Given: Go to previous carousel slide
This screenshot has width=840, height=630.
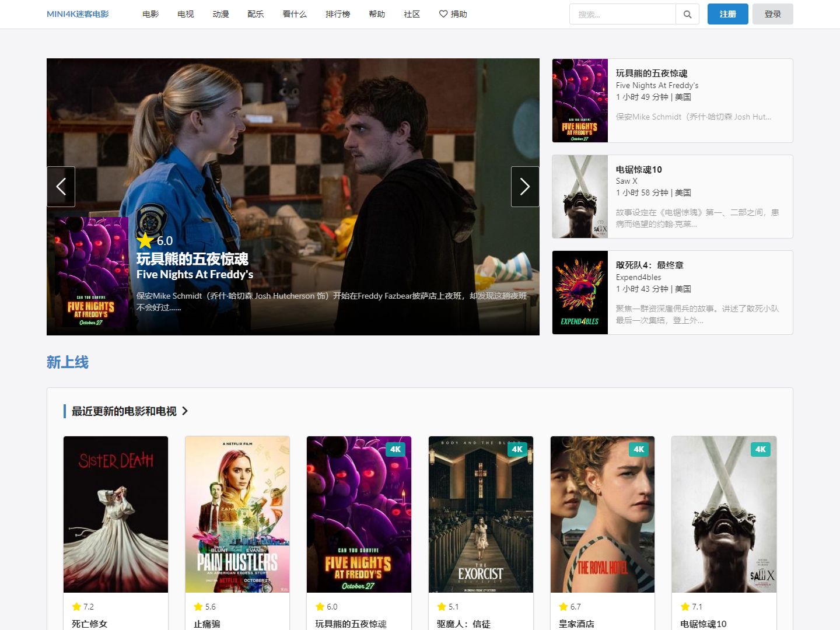Looking at the screenshot, I should click(x=61, y=187).
